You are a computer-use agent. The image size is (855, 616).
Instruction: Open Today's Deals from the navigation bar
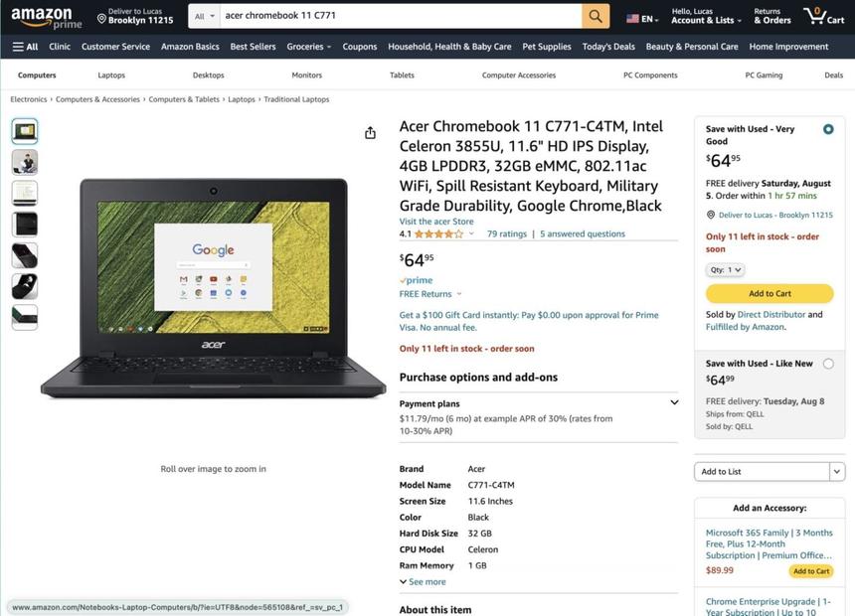pos(607,46)
